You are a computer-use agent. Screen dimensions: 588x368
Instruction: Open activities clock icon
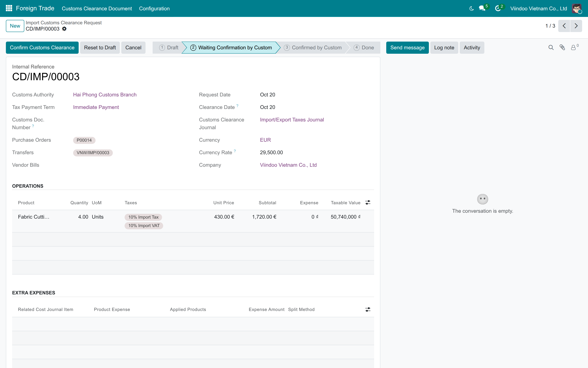498,8
